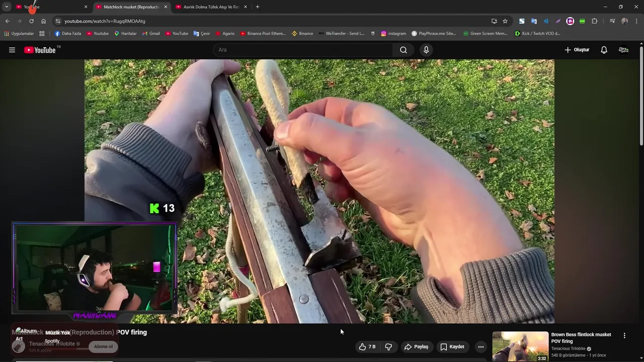Image resolution: width=644 pixels, height=362 pixels.
Task: Open more actions ellipsis under video
Action: tap(481, 347)
